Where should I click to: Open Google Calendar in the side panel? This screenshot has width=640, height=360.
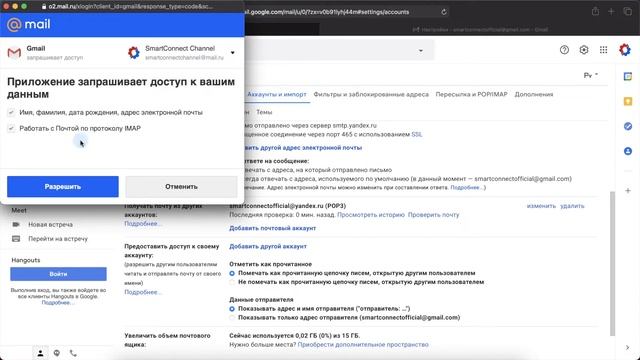coord(628,76)
